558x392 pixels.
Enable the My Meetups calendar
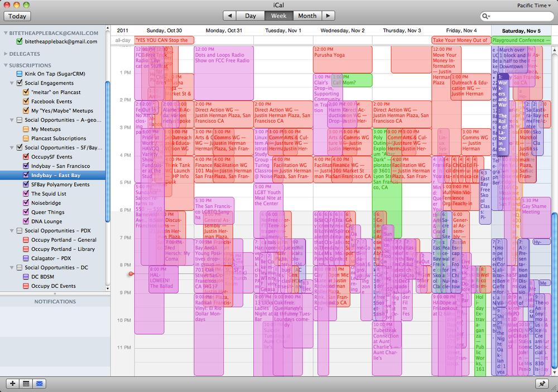(x=26, y=129)
